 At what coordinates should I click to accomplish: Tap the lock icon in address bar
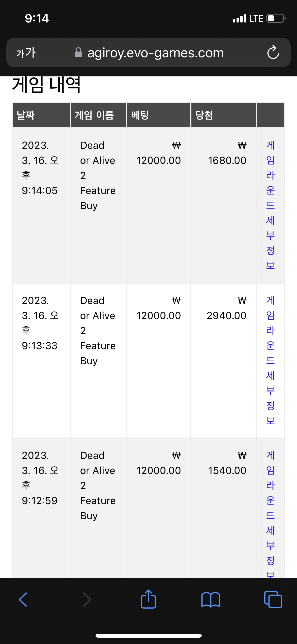click(x=78, y=53)
